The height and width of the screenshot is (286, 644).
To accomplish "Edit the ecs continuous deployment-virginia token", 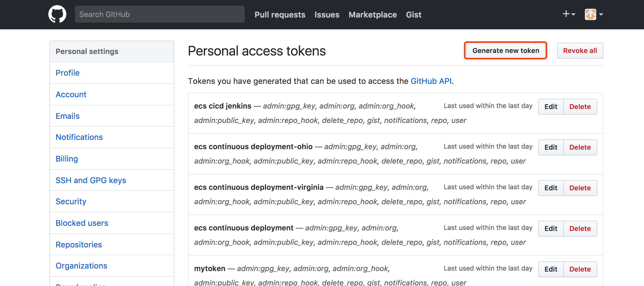I will [551, 188].
